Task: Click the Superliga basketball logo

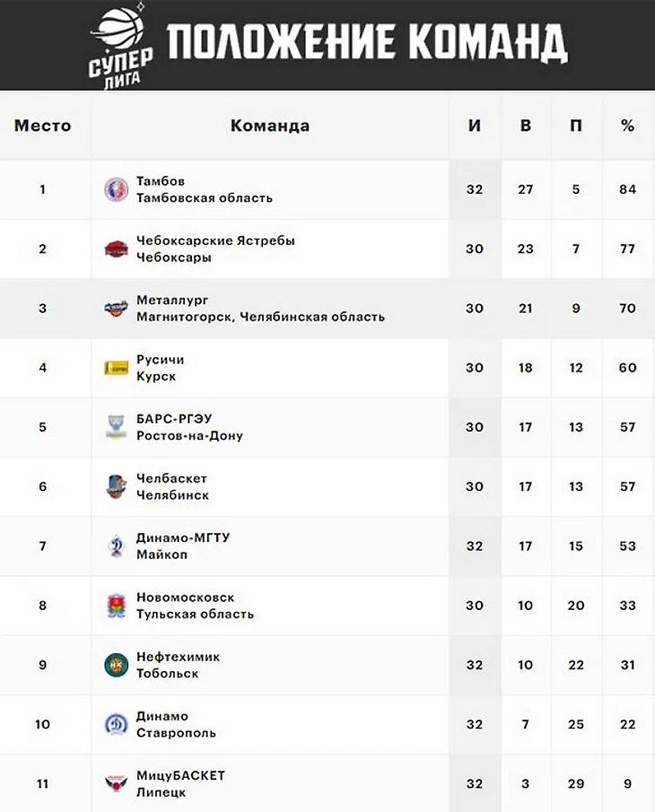Action: pyautogui.click(x=122, y=44)
